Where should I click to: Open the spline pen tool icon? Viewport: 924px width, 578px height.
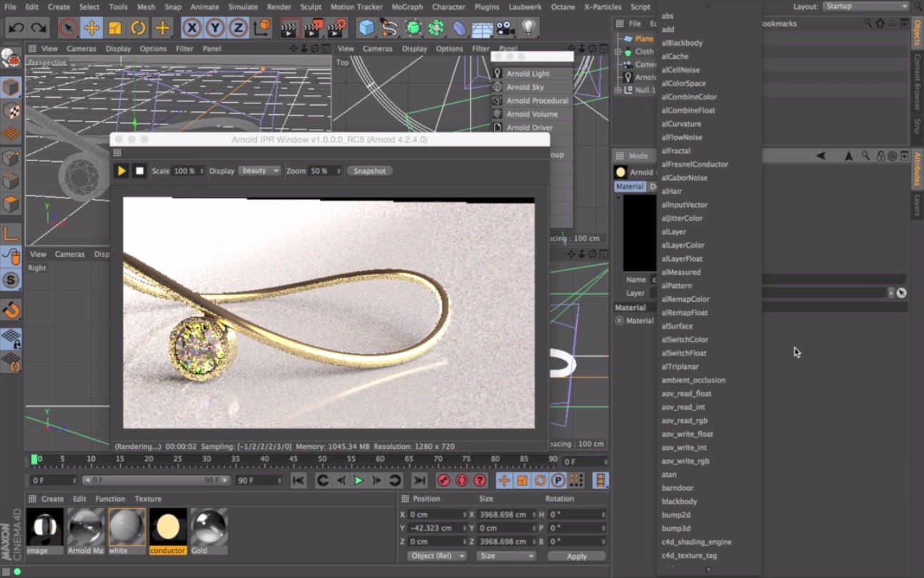click(389, 29)
